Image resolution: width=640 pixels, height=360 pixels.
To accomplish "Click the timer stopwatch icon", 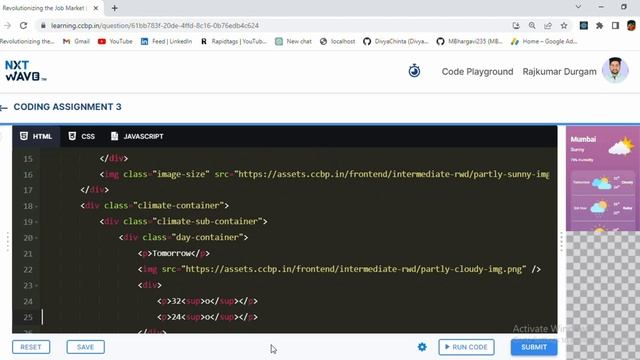I will tap(414, 71).
